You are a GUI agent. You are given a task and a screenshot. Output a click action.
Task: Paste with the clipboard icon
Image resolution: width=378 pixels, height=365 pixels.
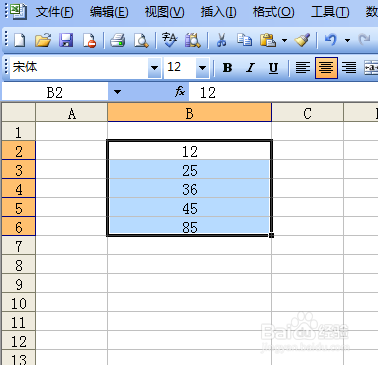268,40
